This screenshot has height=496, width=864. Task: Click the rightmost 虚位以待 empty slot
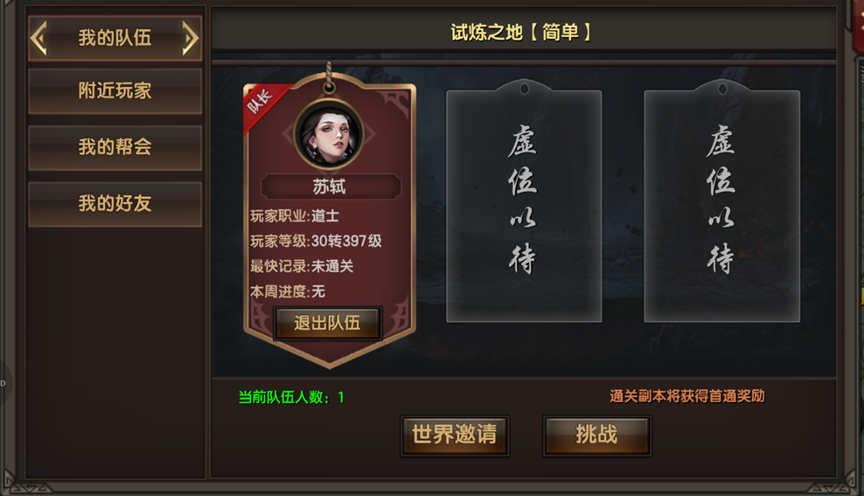tap(722, 202)
